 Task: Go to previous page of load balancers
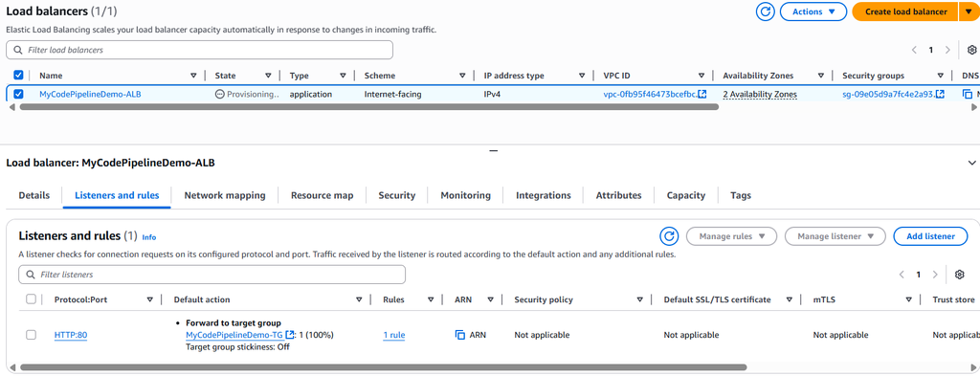coord(914,50)
